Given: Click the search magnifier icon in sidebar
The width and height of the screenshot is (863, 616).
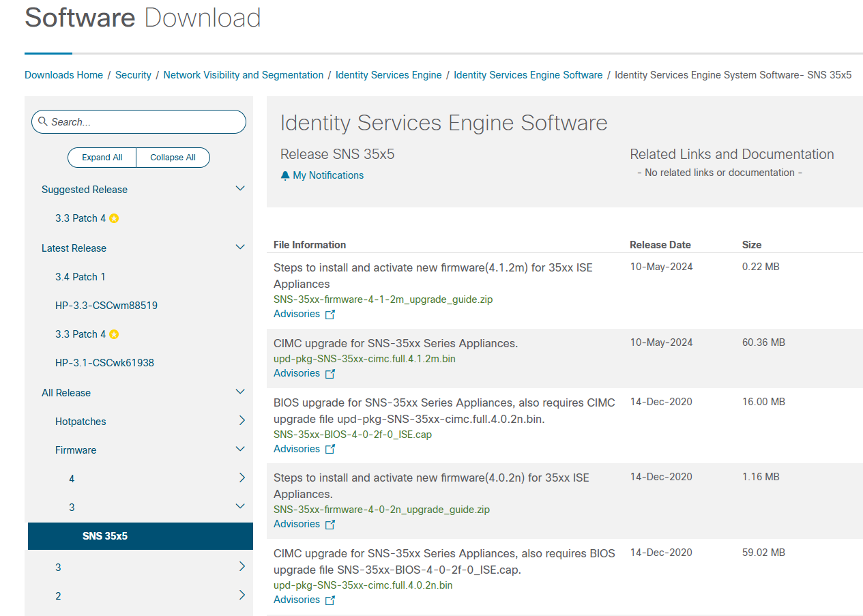Looking at the screenshot, I should click(44, 121).
